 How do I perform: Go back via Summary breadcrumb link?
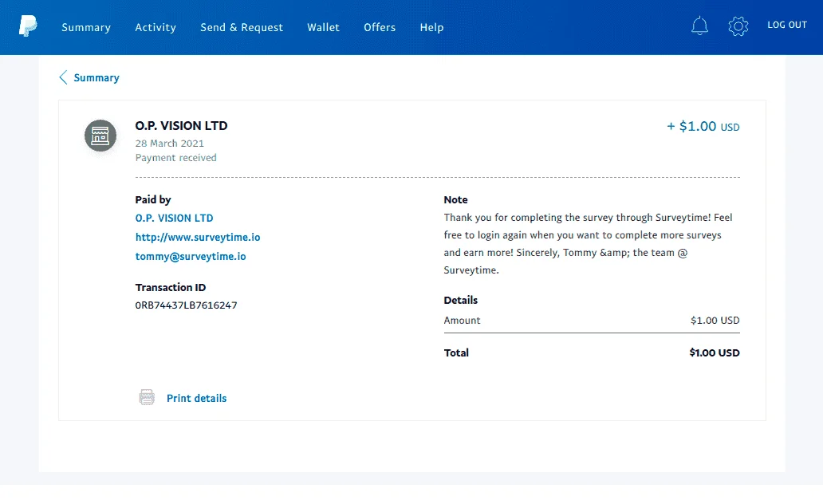[x=96, y=77]
